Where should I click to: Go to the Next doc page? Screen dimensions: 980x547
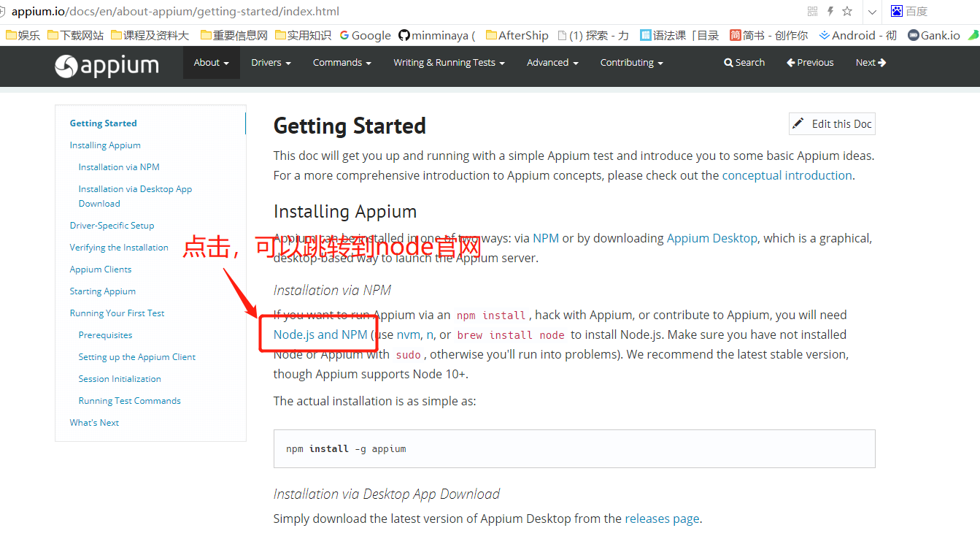(871, 63)
